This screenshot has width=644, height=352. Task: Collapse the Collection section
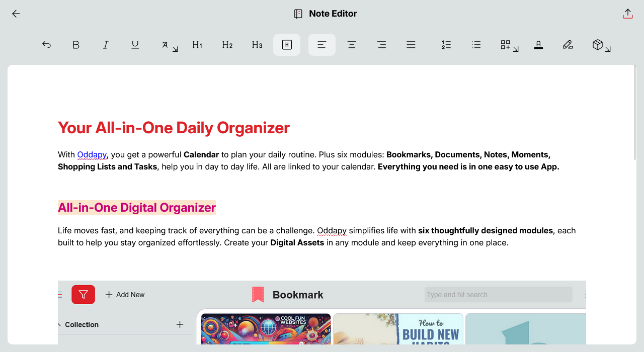coord(59,324)
